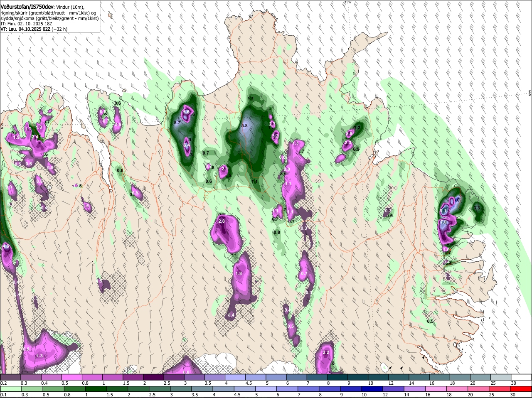Click the (+32 h) forecast offset
Screen dimensions: 532x398
pyautogui.click(x=60, y=29)
